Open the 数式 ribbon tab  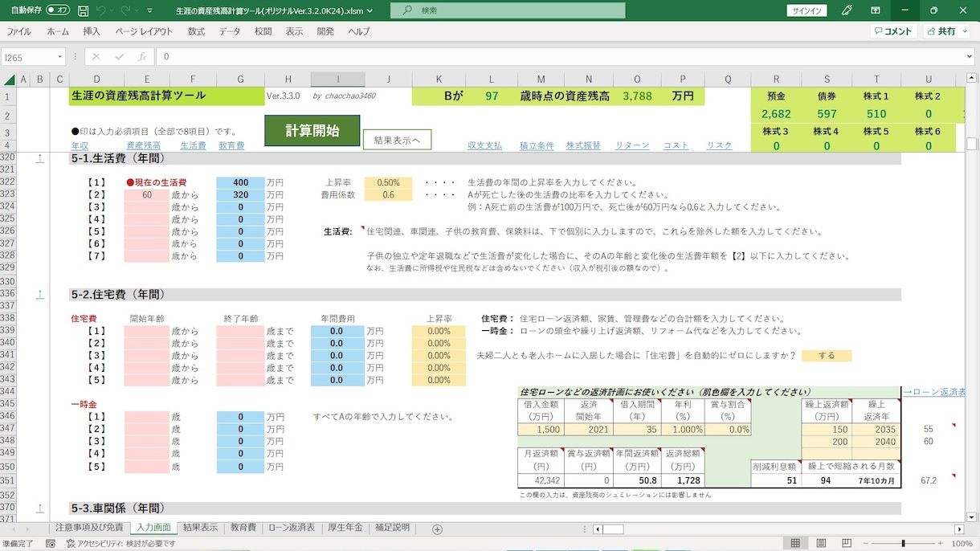[196, 31]
